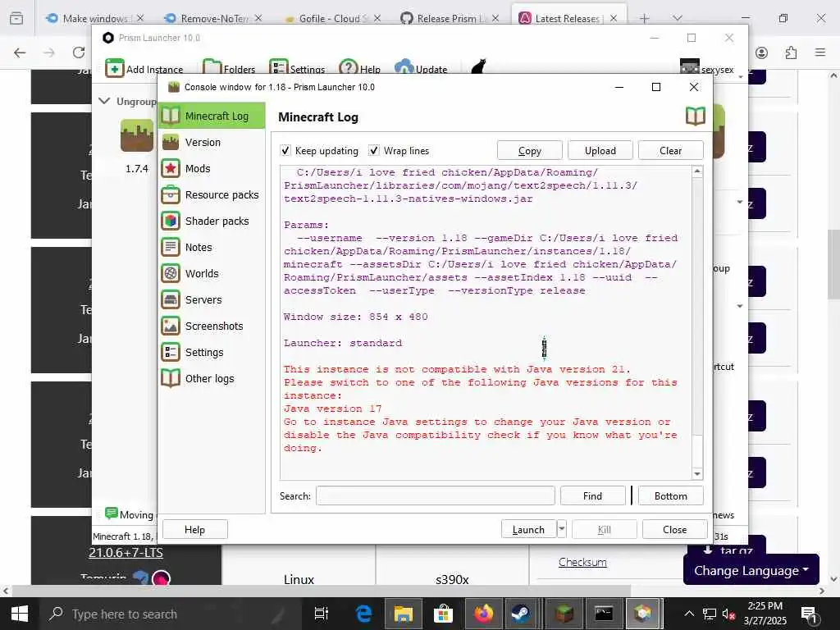Click the black cat icon in Prism toolbar

tap(478, 67)
